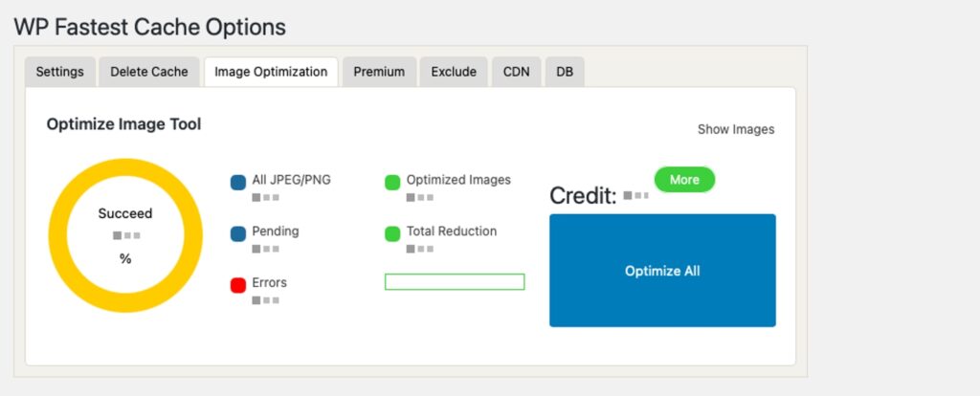Click the Show Images link
Image resolution: width=980 pixels, height=396 pixels.
(x=735, y=129)
